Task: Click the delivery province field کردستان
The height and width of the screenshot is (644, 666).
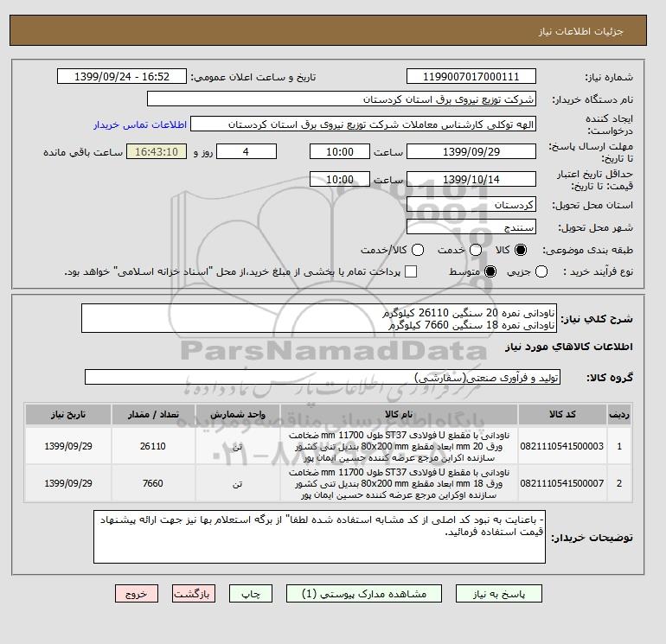Action: [x=471, y=205]
